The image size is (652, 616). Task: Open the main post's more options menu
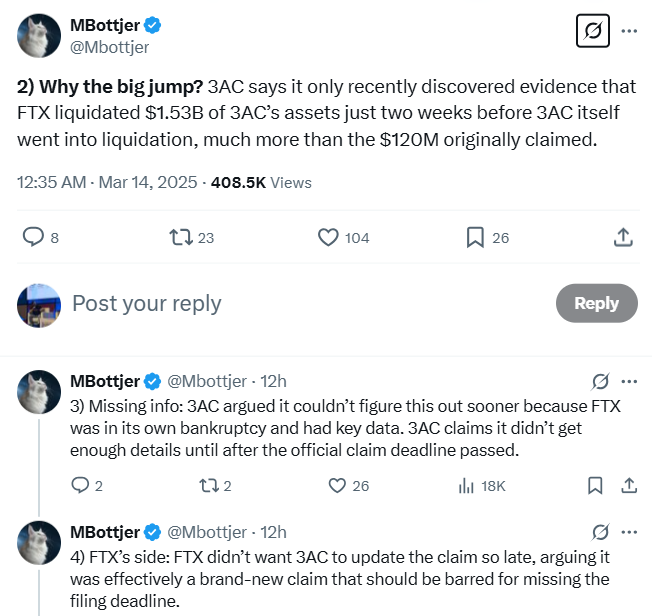pos(629,31)
